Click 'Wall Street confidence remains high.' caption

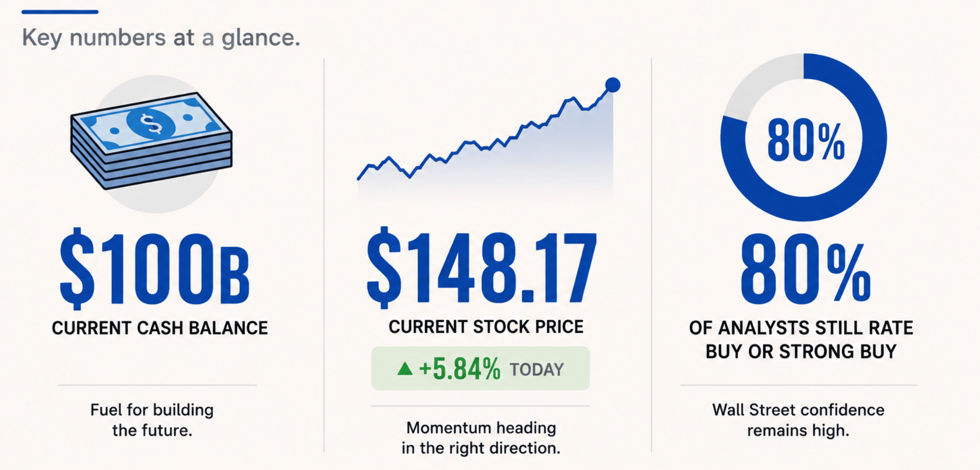pyautogui.click(x=798, y=420)
